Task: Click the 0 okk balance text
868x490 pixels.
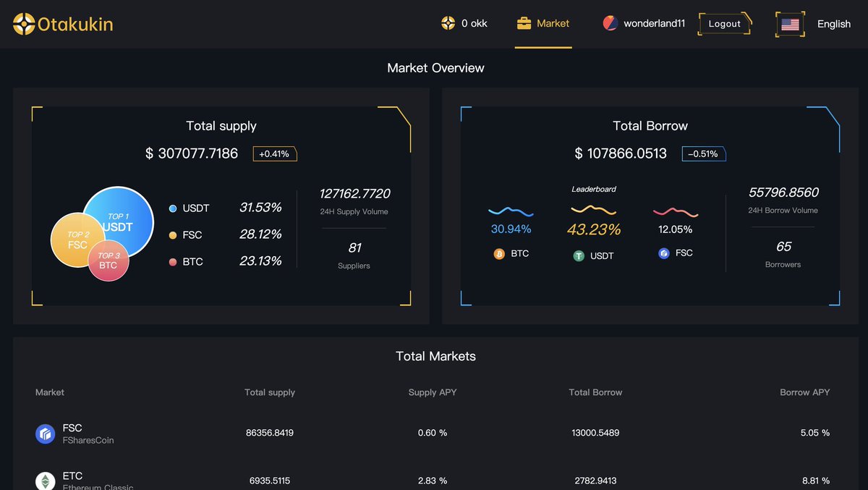Action: coord(475,23)
